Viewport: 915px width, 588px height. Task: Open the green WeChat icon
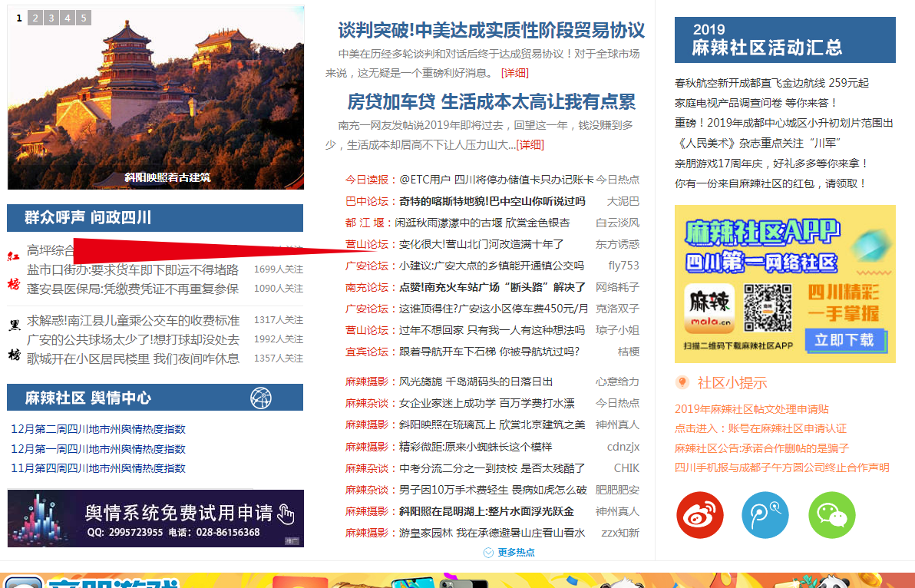831,515
